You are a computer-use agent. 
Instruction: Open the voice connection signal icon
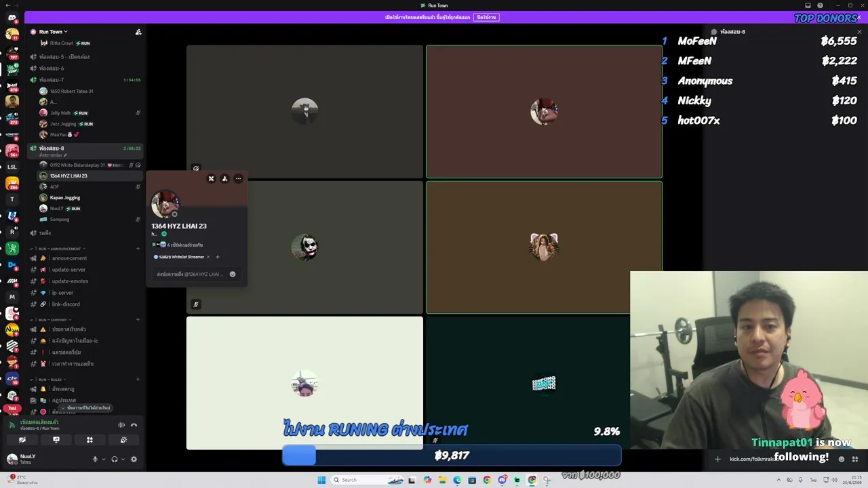[12, 425]
